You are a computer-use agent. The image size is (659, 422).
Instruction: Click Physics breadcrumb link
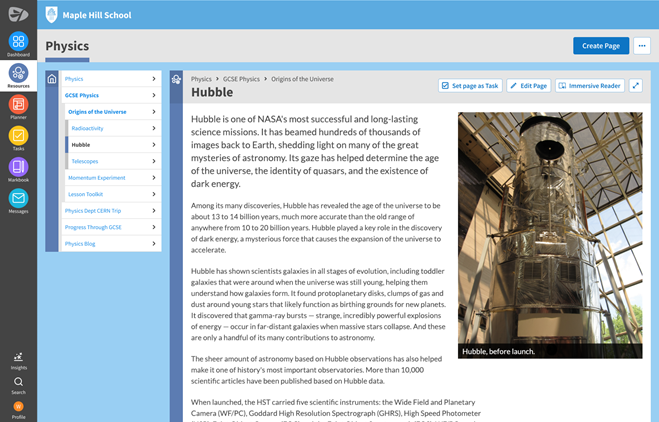coord(201,79)
